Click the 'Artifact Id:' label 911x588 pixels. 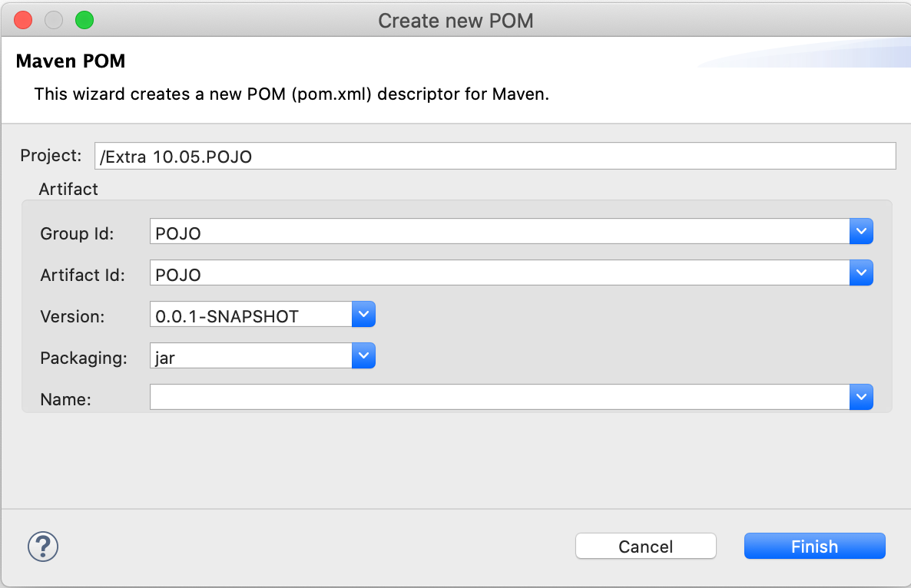tap(82, 275)
